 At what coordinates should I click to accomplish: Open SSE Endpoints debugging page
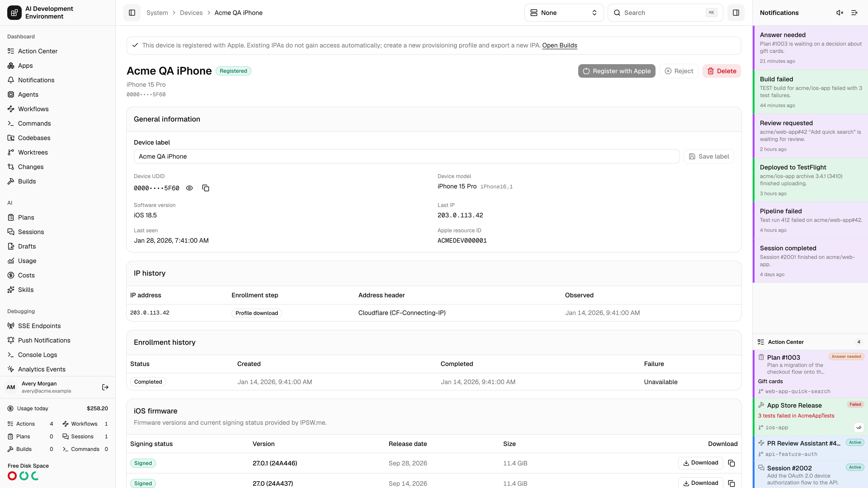(58, 326)
